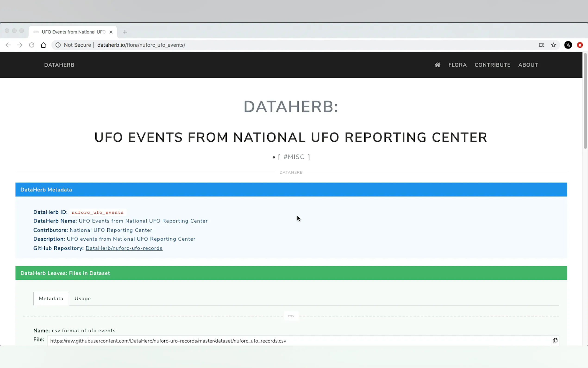Click the page vertical scrollbar
The height and width of the screenshot is (368, 588).
click(585, 101)
